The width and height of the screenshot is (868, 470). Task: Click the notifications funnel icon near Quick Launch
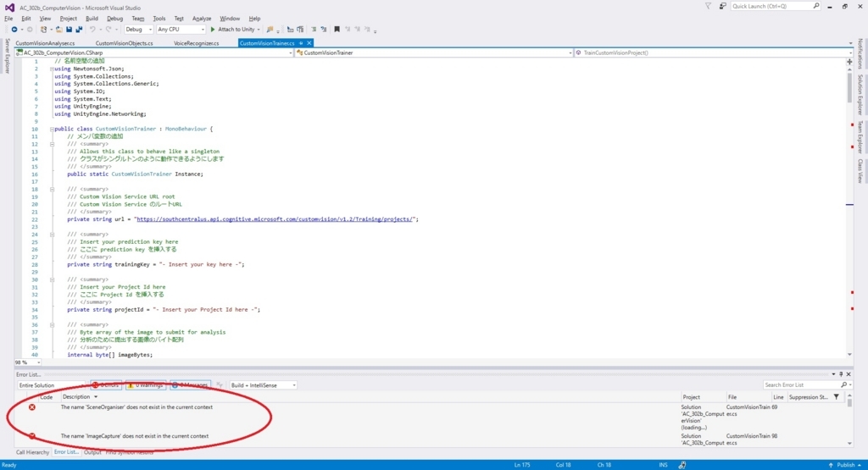[x=708, y=6]
